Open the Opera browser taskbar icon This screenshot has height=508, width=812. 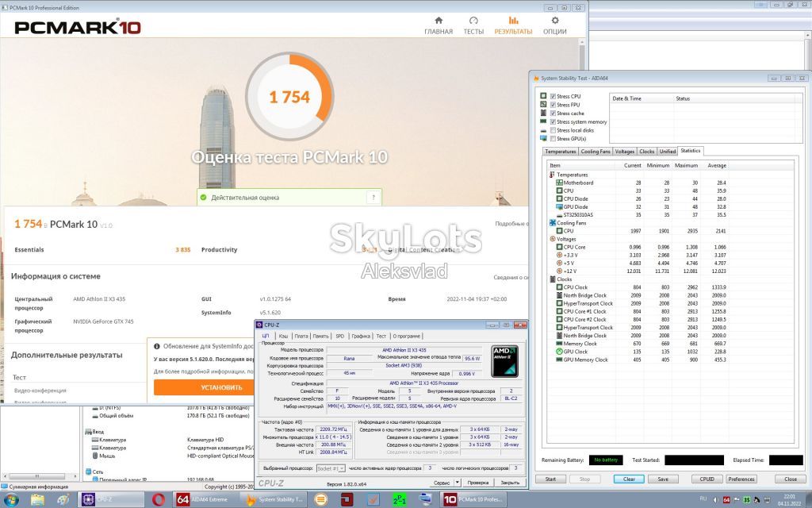(159, 500)
